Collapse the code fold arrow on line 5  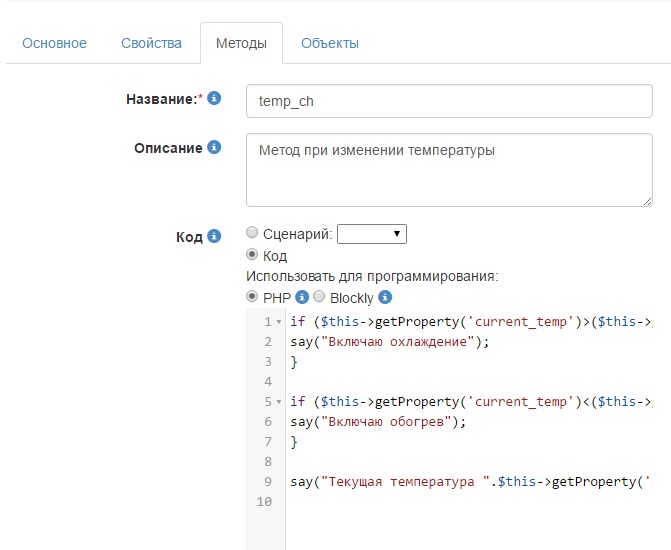pos(278,402)
